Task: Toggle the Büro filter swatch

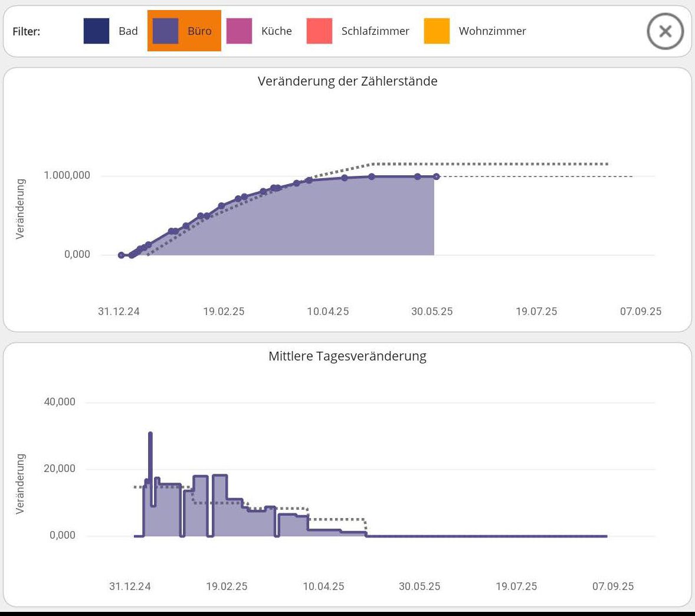Action: point(165,31)
